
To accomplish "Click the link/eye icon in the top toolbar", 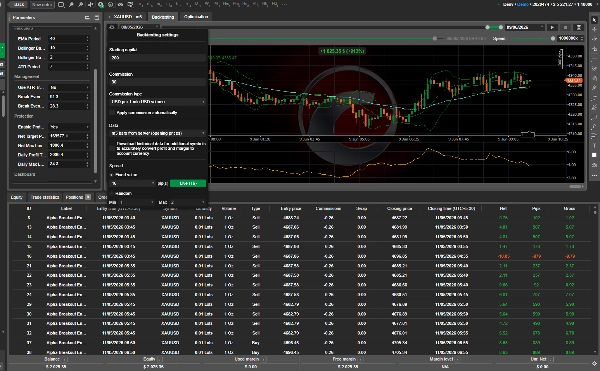I will click(x=120, y=5).
